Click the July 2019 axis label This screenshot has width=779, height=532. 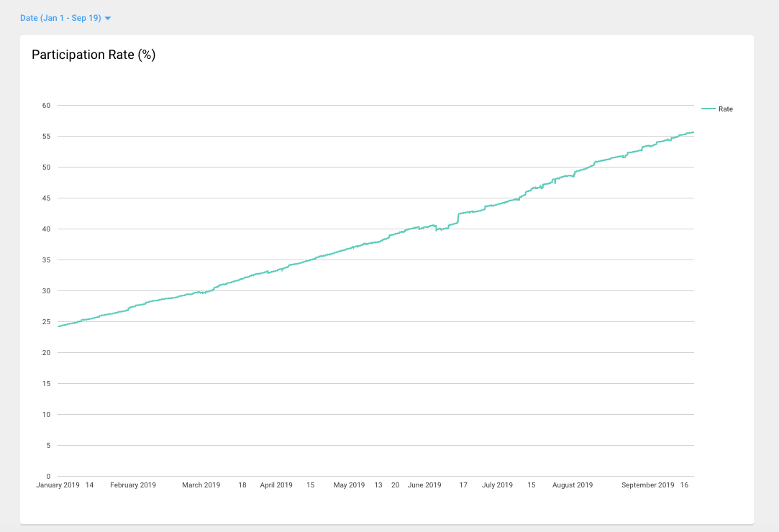point(497,485)
